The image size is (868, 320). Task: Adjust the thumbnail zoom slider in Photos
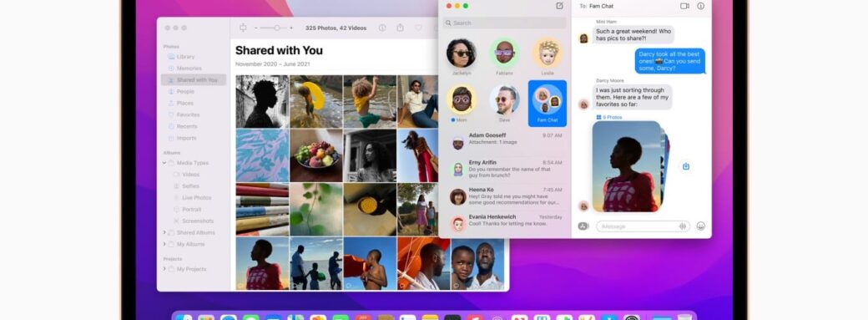[x=274, y=28]
